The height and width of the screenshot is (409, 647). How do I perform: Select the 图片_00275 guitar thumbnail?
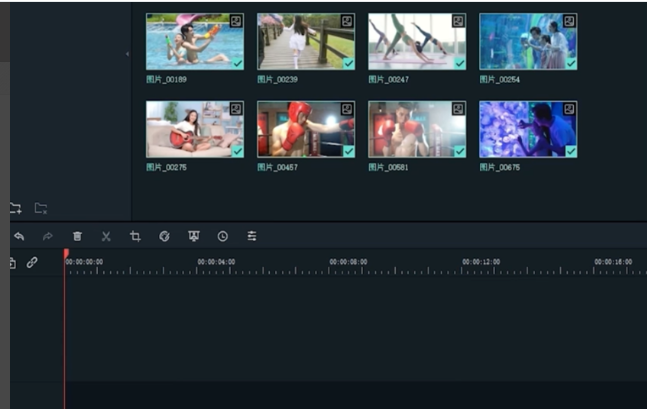[x=194, y=129]
